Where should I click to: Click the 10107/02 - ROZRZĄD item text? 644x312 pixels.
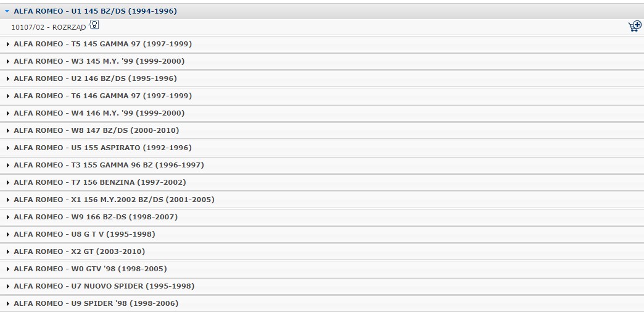tap(49, 28)
